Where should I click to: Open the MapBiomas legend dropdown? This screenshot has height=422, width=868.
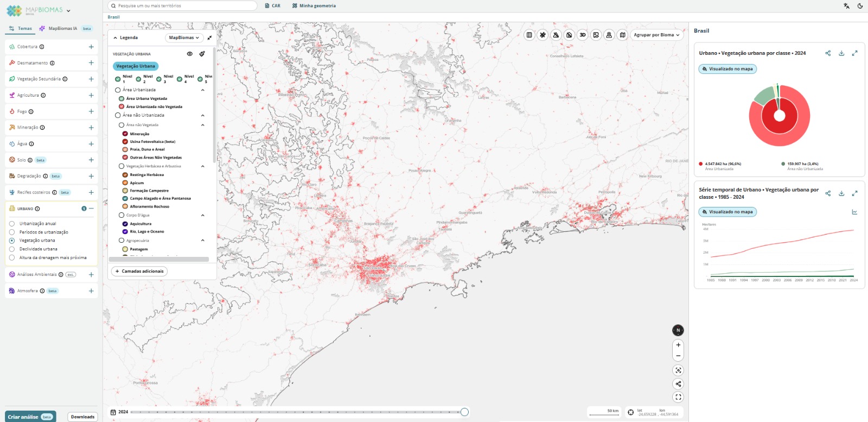pyautogui.click(x=184, y=37)
